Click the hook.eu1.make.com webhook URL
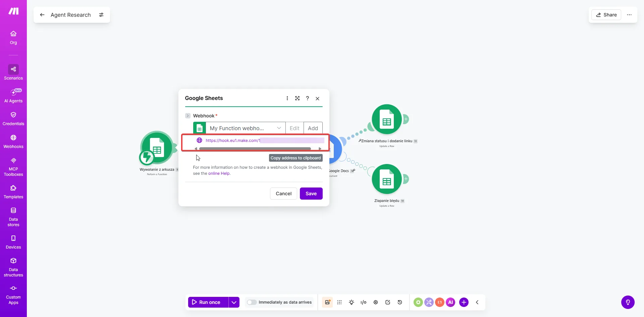Viewport: 644px width, 317px height. [233, 141]
